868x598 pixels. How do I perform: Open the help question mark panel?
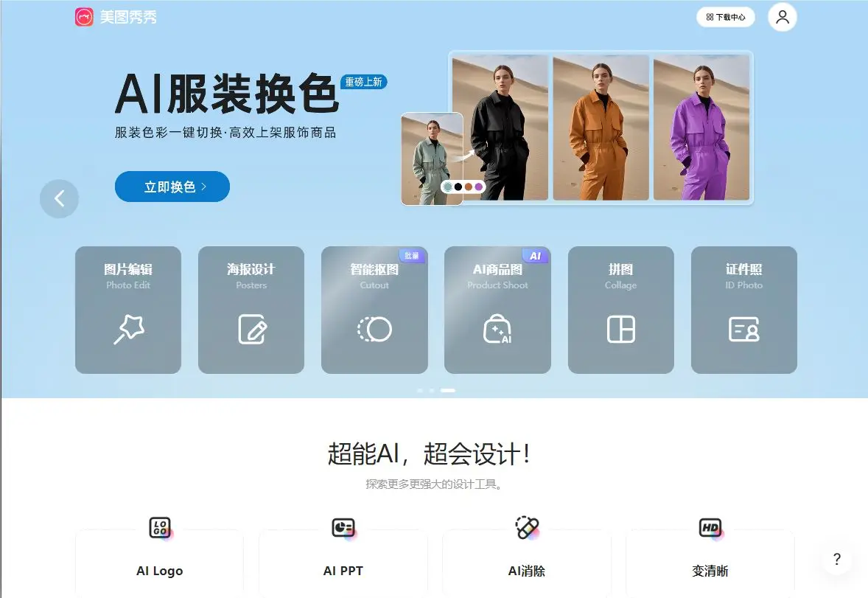pyautogui.click(x=836, y=559)
